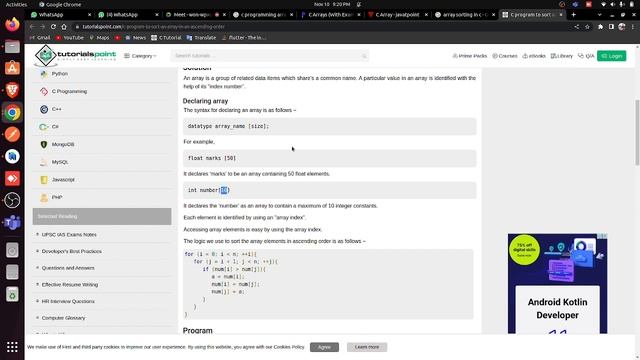Open Postman from the dock
The image size is (640, 360).
pyautogui.click(x=12, y=134)
